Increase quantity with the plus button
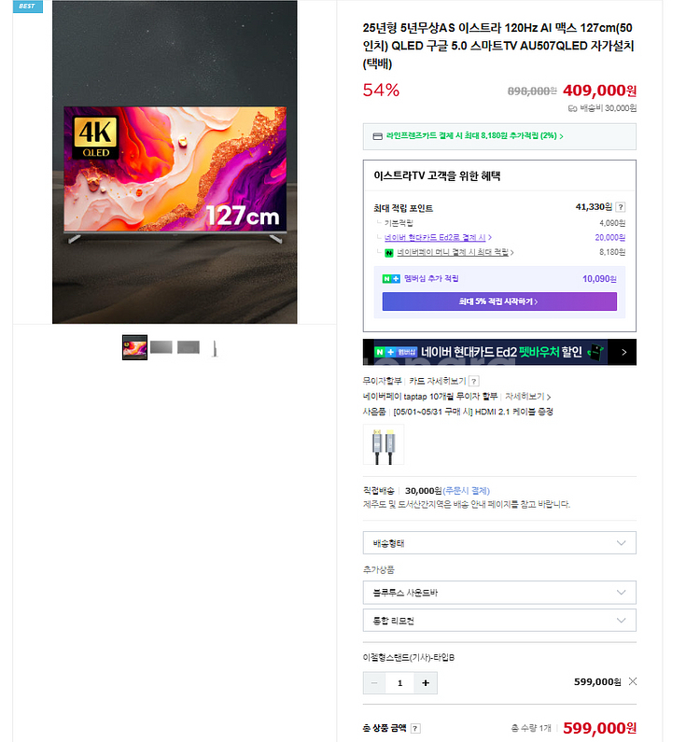700x742 pixels. (426, 683)
